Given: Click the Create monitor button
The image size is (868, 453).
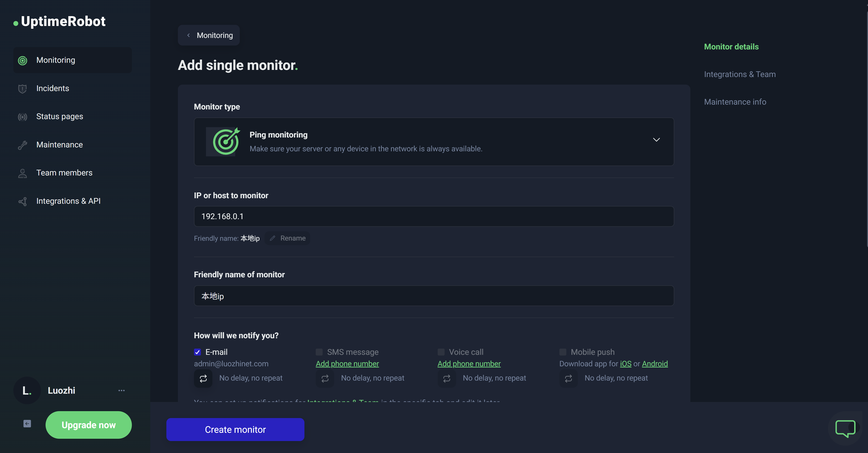Looking at the screenshot, I should coord(235,429).
